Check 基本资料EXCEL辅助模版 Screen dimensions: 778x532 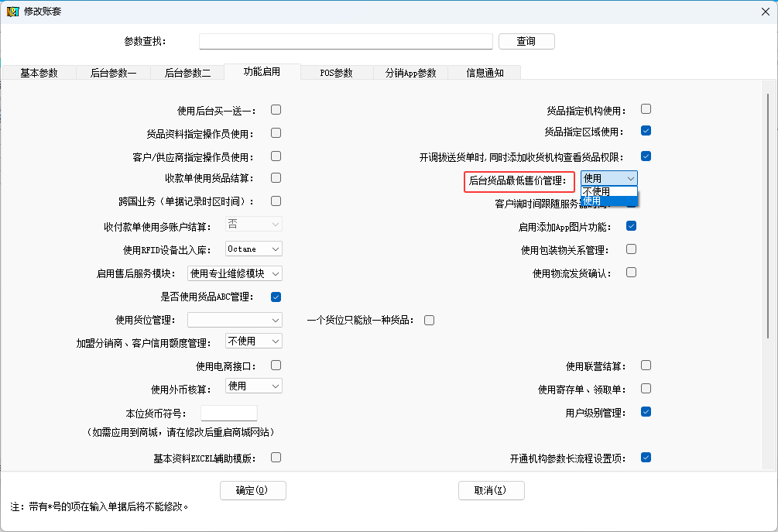pos(276,458)
